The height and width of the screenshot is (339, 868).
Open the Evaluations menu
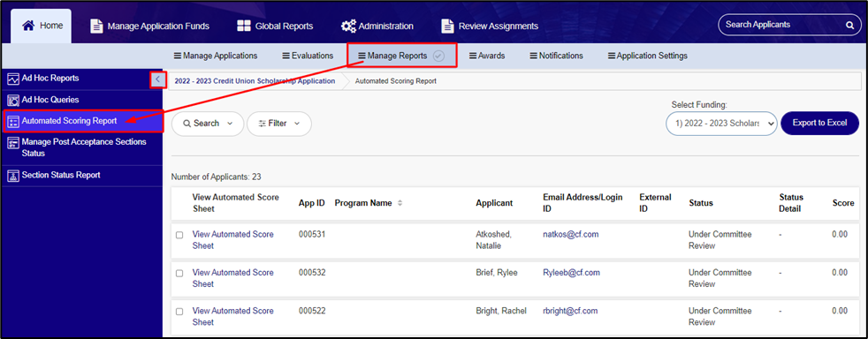(308, 56)
